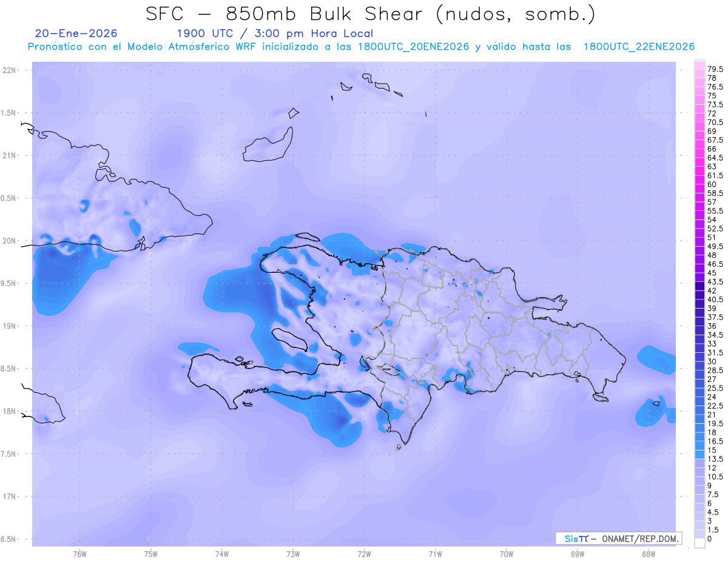
Task: Pick the pale lavender colorbar swatch beside 3
Action: coord(699,517)
